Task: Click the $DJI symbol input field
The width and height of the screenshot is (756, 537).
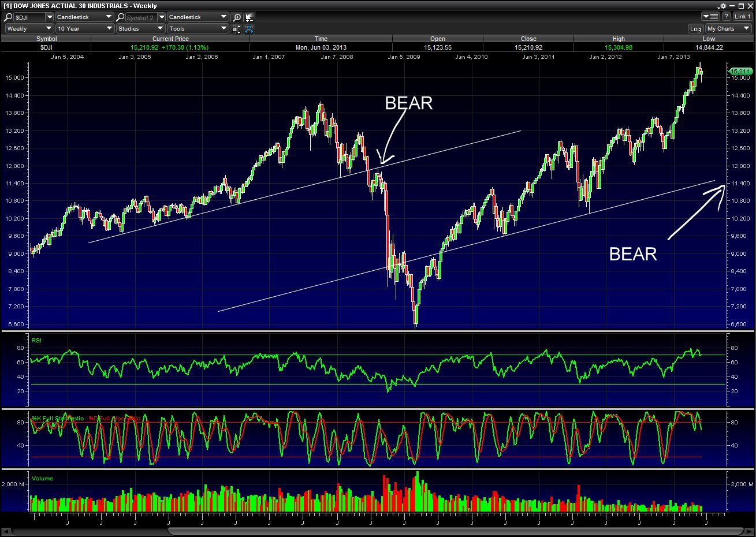Action: tap(29, 17)
